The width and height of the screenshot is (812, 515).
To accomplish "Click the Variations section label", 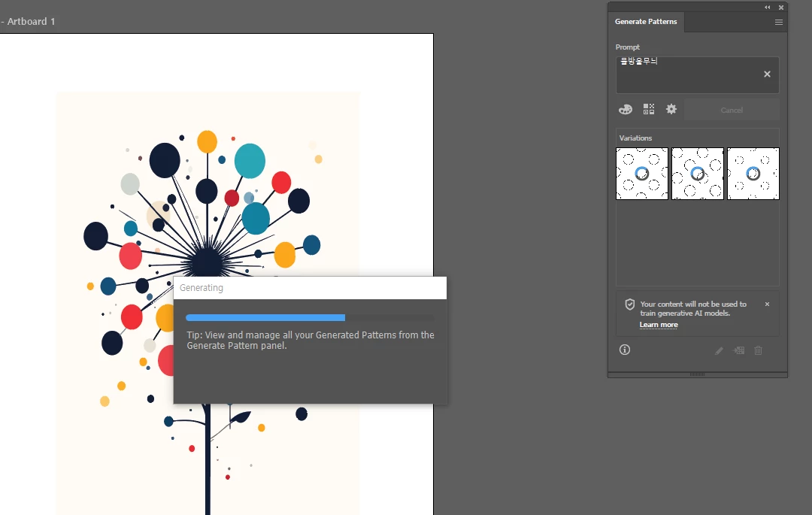I will point(635,138).
